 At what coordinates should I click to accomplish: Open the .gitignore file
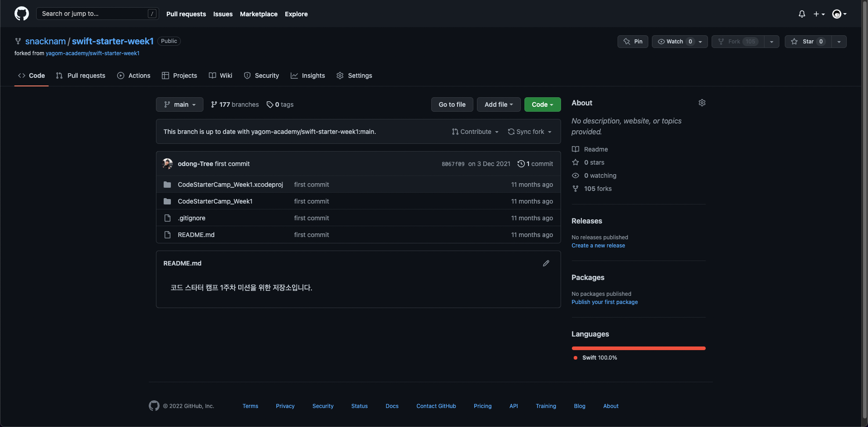[192, 218]
